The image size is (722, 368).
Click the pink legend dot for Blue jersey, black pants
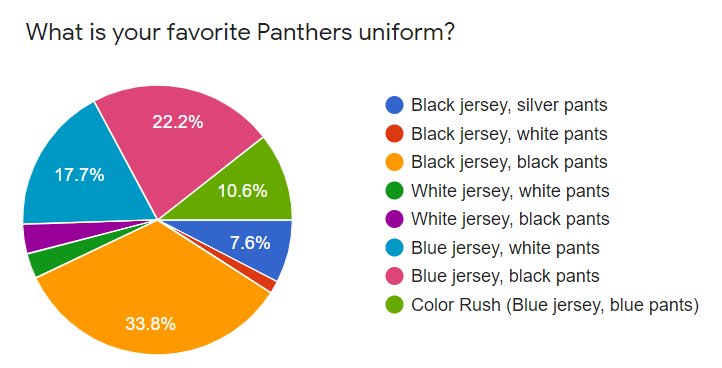click(394, 276)
